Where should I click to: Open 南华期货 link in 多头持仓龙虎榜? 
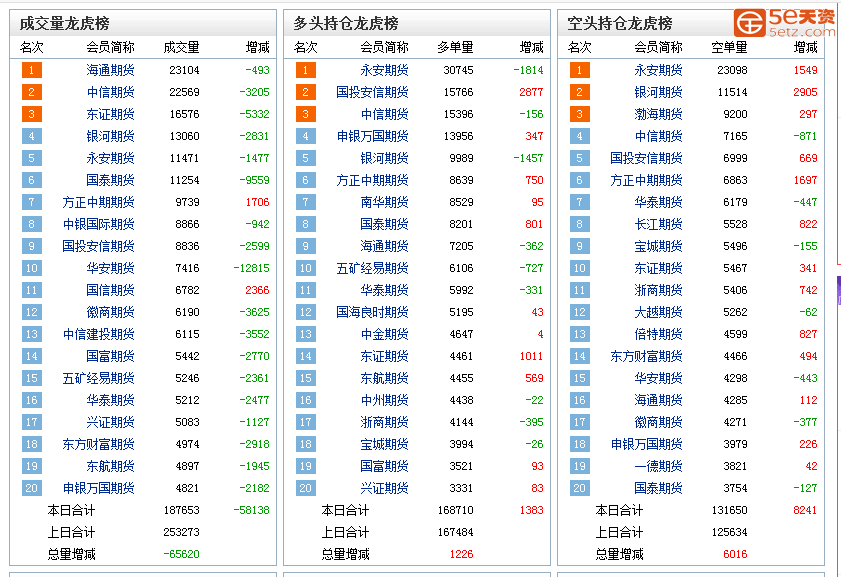pos(385,202)
